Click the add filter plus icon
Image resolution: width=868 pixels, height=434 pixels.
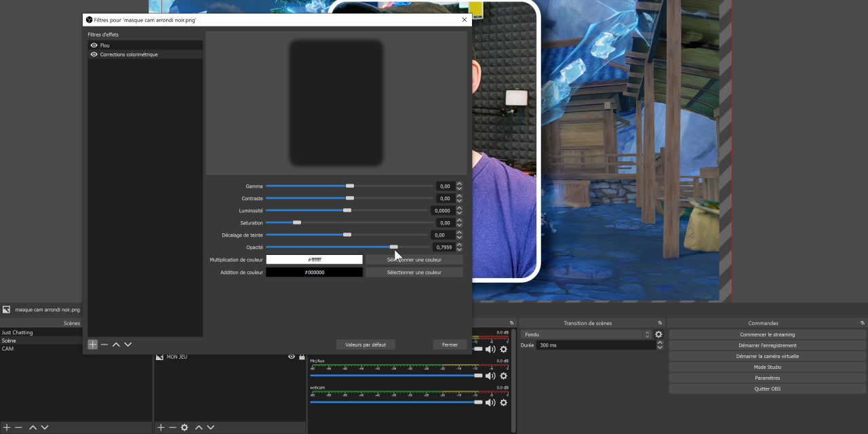click(93, 344)
